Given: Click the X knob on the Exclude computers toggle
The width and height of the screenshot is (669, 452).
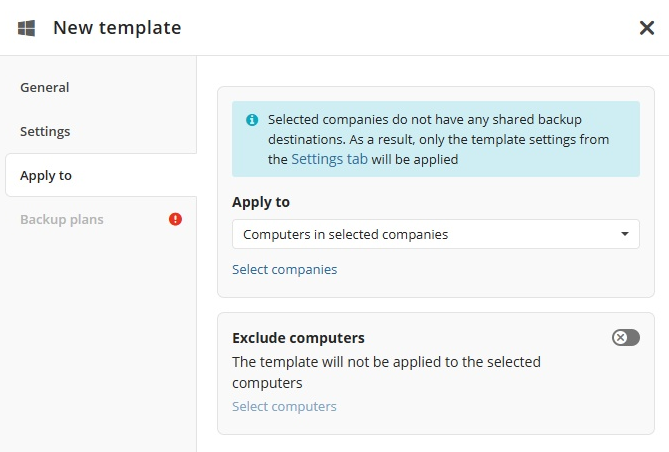Looking at the screenshot, I should coord(620,338).
